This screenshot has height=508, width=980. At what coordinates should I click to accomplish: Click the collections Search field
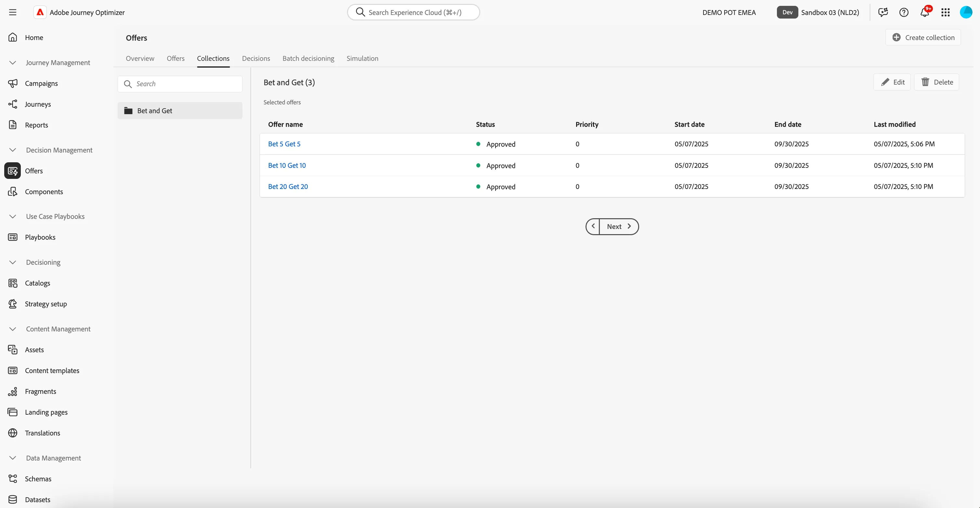[x=180, y=84]
